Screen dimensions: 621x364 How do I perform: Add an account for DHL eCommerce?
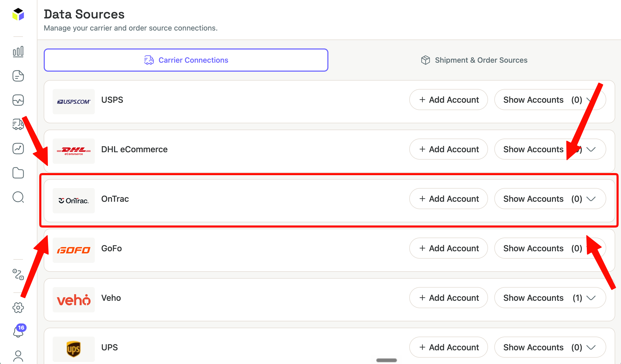[448, 149]
